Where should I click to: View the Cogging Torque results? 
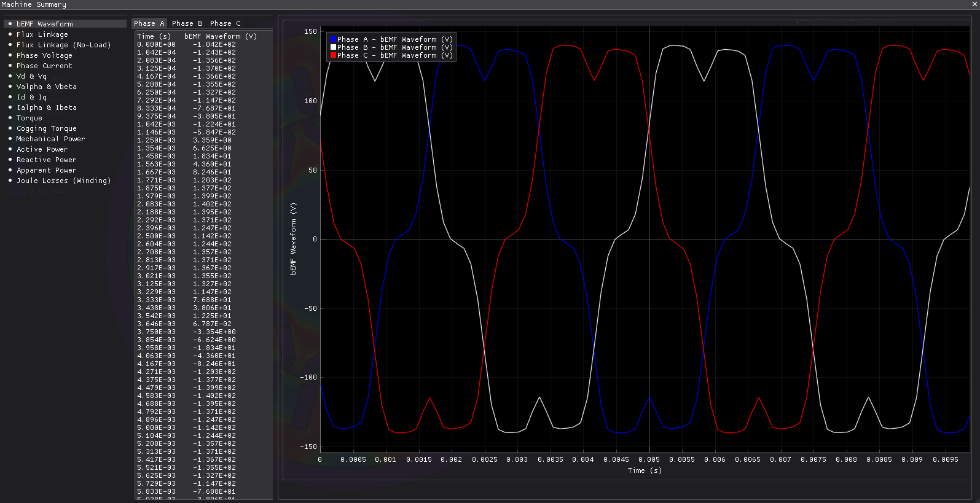(46, 128)
